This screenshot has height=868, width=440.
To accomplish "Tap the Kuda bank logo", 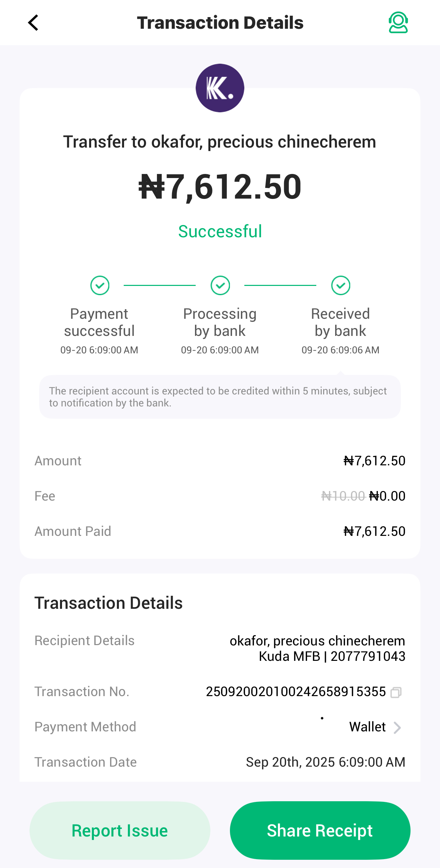I will point(220,88).
